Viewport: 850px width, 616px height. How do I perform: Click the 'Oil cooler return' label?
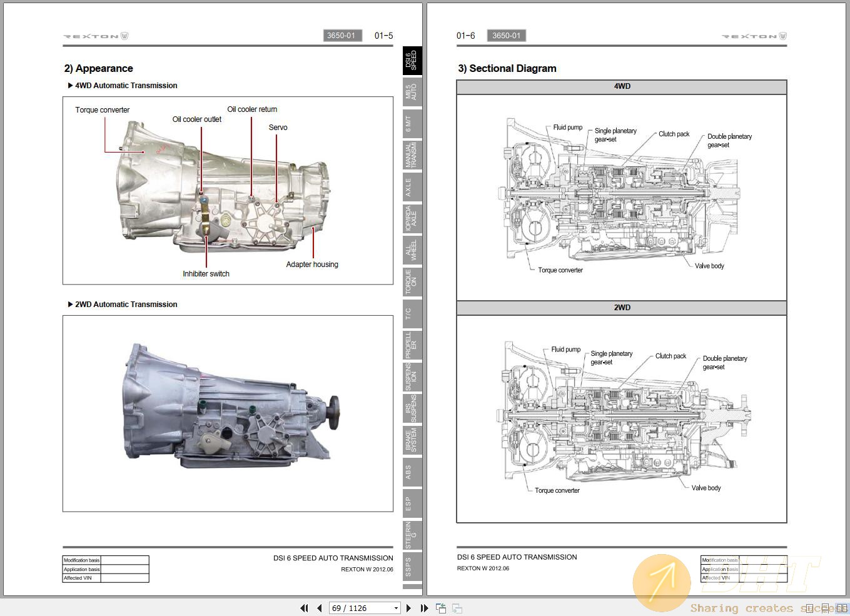(x=252, y=109)
